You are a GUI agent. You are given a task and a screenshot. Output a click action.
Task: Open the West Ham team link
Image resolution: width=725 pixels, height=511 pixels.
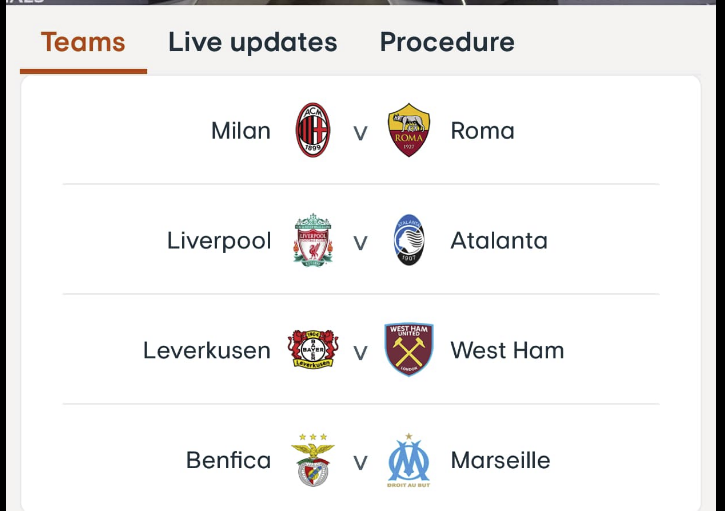[x=507, y=351]
